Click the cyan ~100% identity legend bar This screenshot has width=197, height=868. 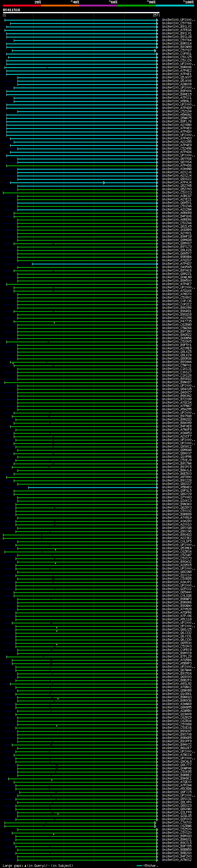click(x=175, y=6)
